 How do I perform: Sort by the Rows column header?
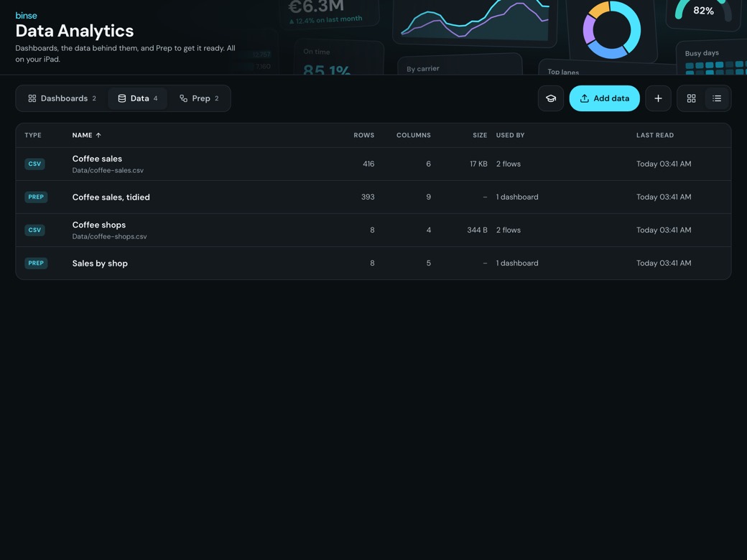[363, 135]
